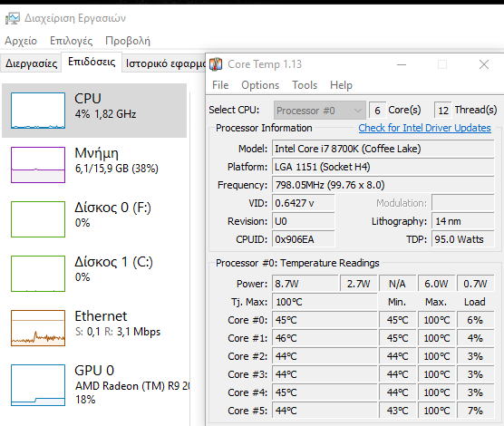Click the Model field Intel Core i7 8700K
The image size is (504, 426).
pos(383,149)
